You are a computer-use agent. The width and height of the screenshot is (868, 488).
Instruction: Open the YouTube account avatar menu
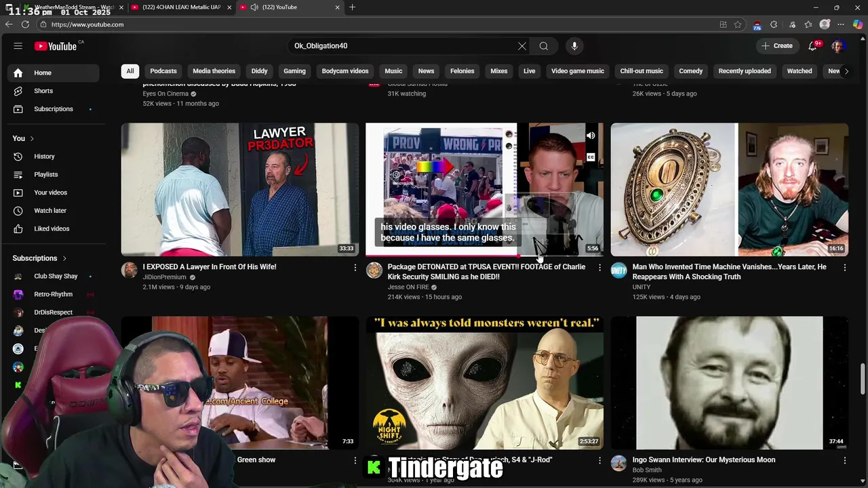click(x=837, y=46)
